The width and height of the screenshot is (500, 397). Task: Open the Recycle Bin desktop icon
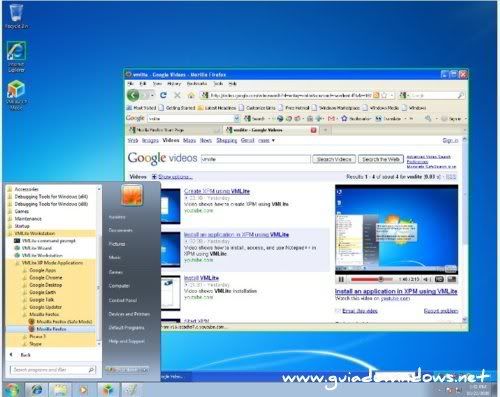click(x=16, y=16)
